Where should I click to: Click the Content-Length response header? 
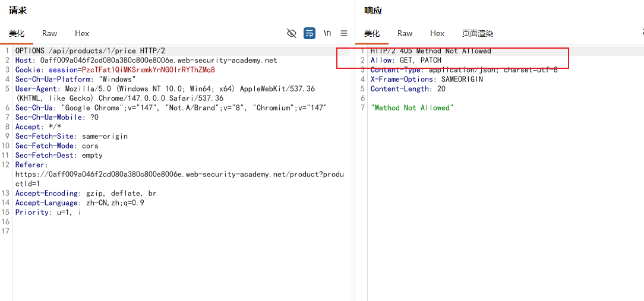[408, 88]
